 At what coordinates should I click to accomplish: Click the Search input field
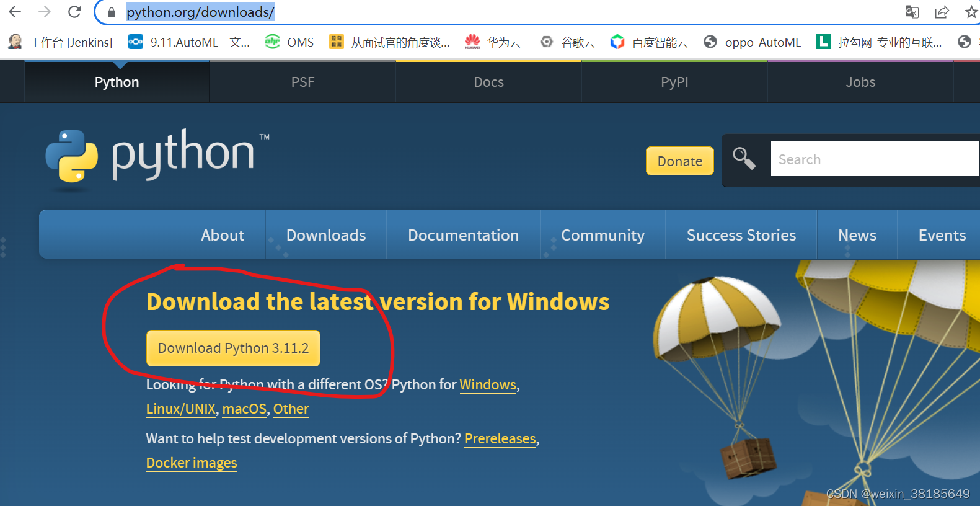tap(875, 159)
